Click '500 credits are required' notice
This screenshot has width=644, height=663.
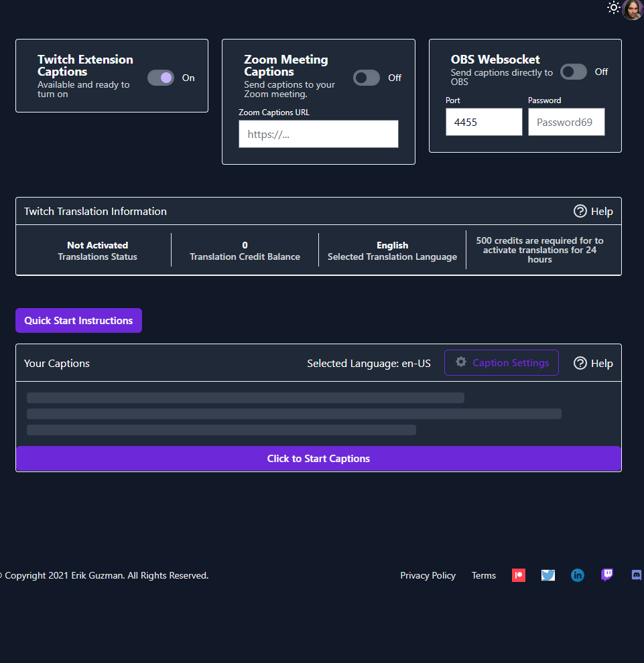540,250
